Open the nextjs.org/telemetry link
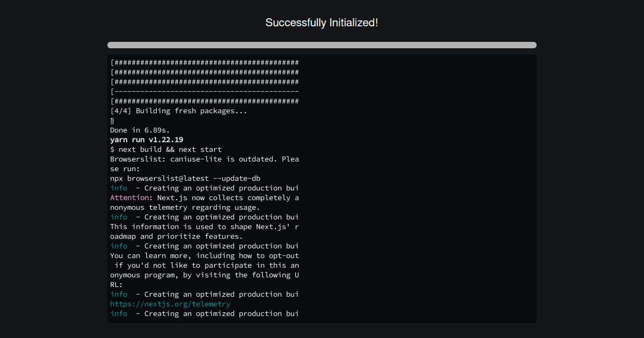 [x=170, y=304]
